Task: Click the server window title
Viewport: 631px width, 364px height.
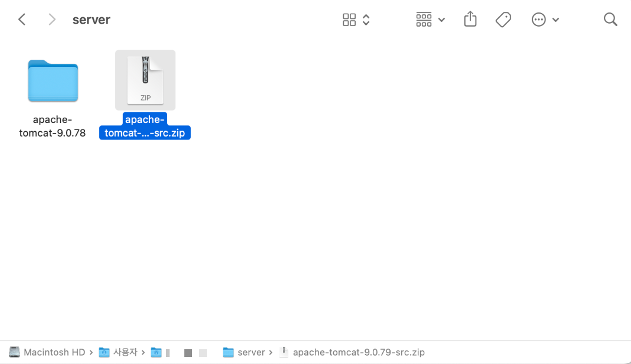Action: (x=92, y=19)
